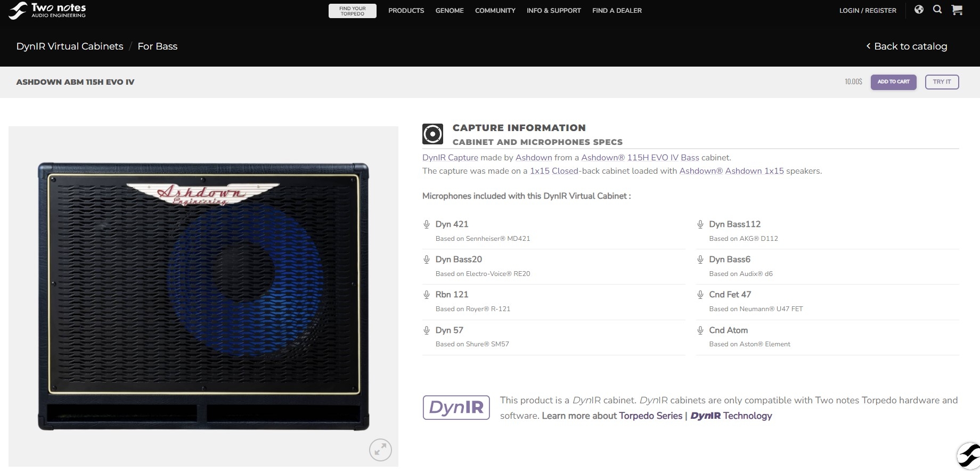Click 'Based on Aston® Element' text
This screenshot has width=980, height=471.
tap(749, 344)
